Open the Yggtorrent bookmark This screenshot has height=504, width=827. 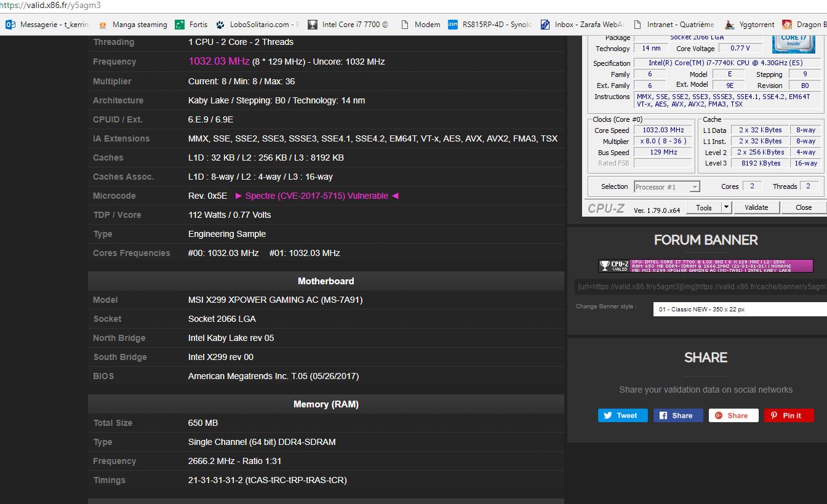749,25
